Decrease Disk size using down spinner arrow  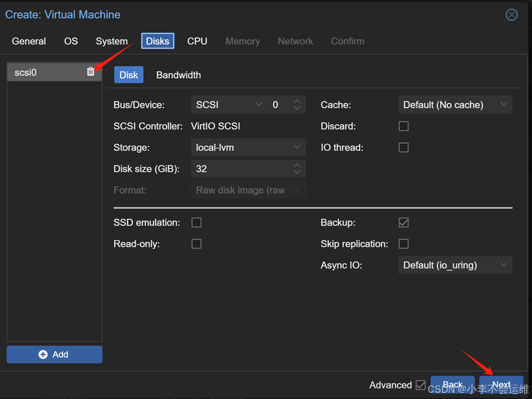point(297,172)
